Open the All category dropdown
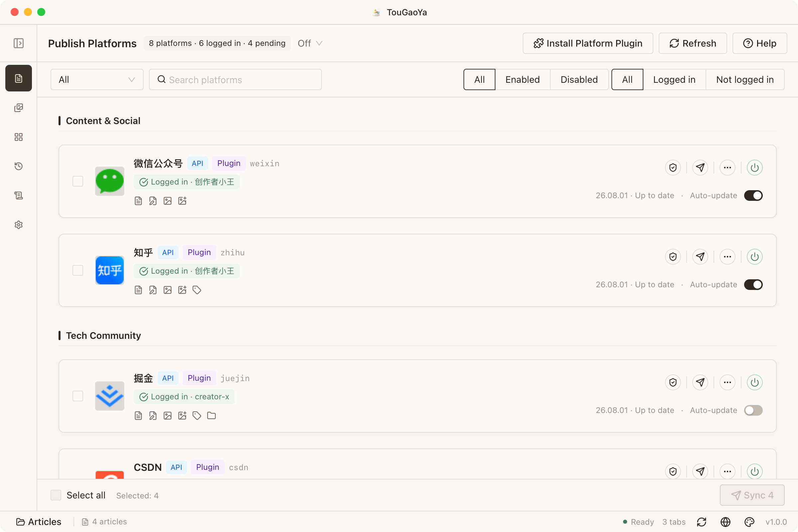 [97, 80]
